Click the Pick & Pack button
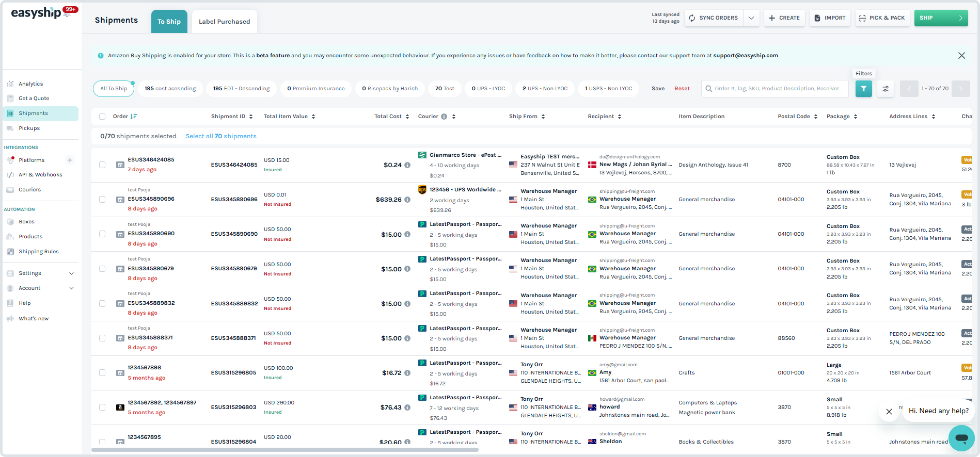This screenshot has height=457, width=980. pyautogui.click(x=882, y=18)
